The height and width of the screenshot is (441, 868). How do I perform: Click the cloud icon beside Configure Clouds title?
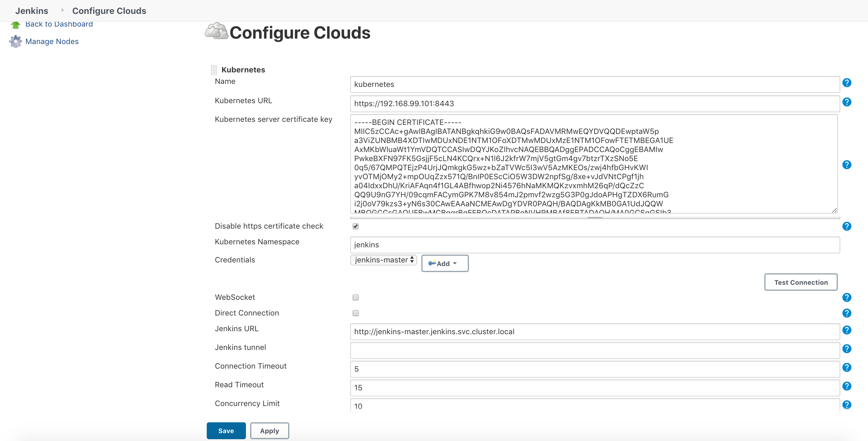tap(217, 32)
